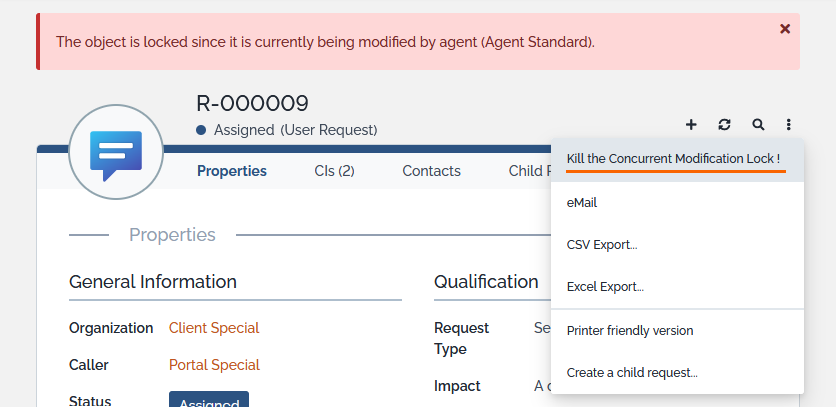Open the Portal Special caller link
Image resolution: width=836 pixels, height=407 pixels.
tap(214, 365)
